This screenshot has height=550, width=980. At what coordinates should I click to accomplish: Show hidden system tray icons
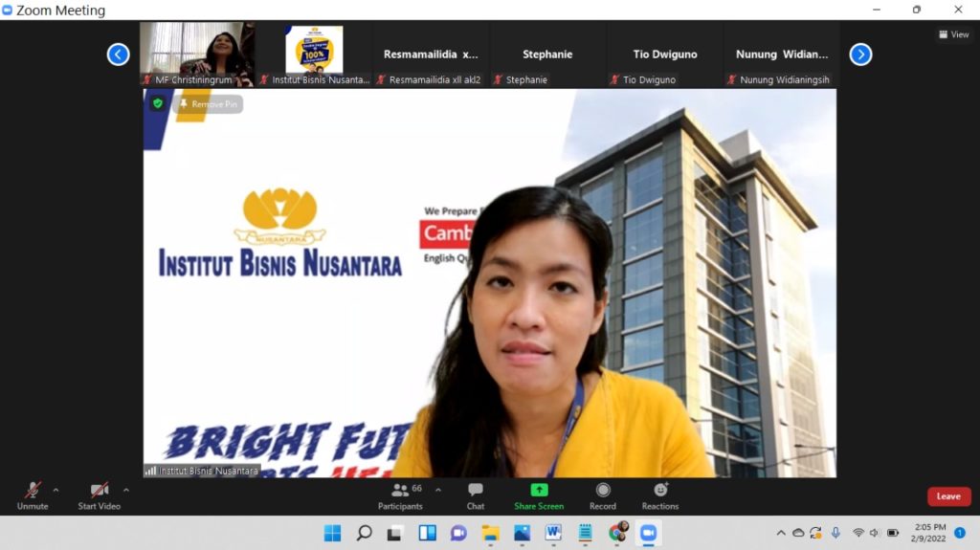coord(781,533)
